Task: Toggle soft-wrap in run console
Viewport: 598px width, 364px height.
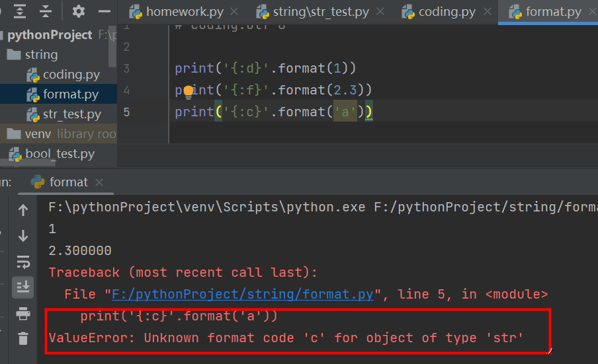Action: [x=23, y=262]
